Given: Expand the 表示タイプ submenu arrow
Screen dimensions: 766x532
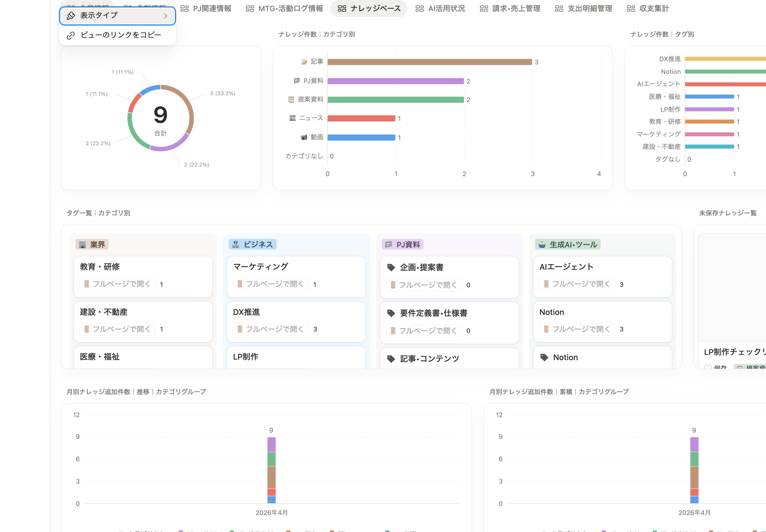Looking at the screenshot, I should point(166,16).
